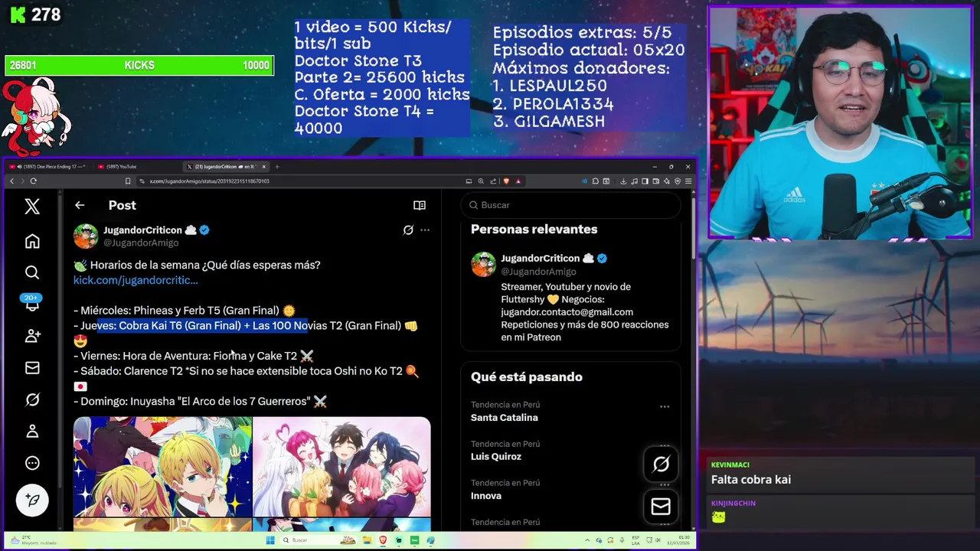Go back with the Post arrow
This screenshot has height=551, width=980.
tap(80, 205)
